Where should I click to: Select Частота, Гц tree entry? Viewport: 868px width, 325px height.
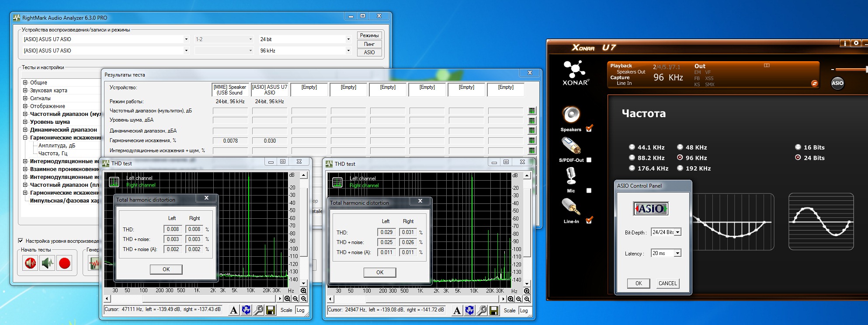52,154
